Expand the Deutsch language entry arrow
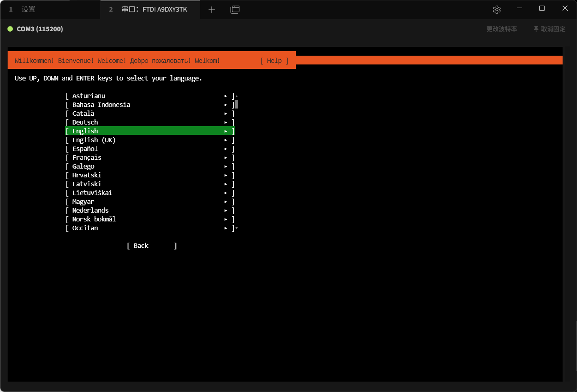The width and height of the screenshot is (577, 392). coord(226,123)
